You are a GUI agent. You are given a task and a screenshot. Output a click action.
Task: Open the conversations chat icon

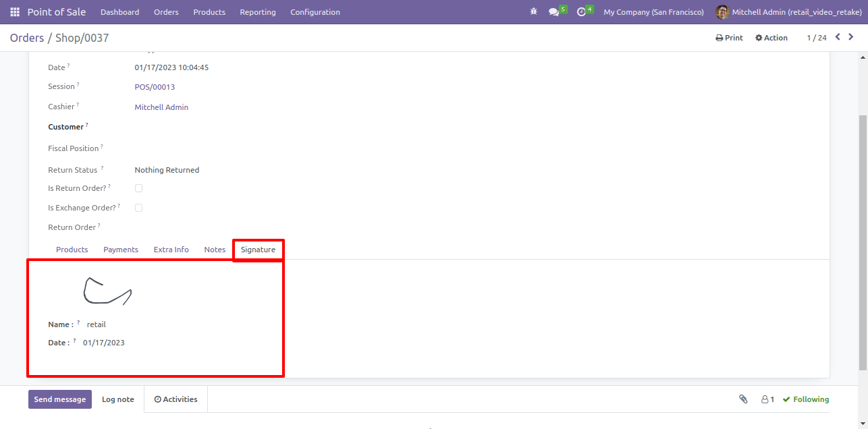click(x=554, y=12)
